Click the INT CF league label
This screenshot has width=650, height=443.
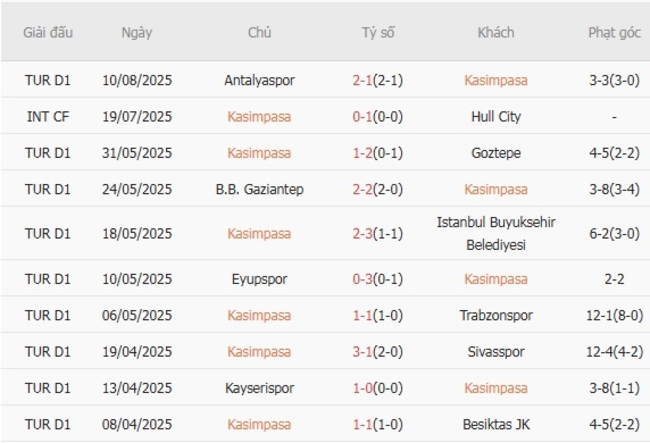coord(48,116)
